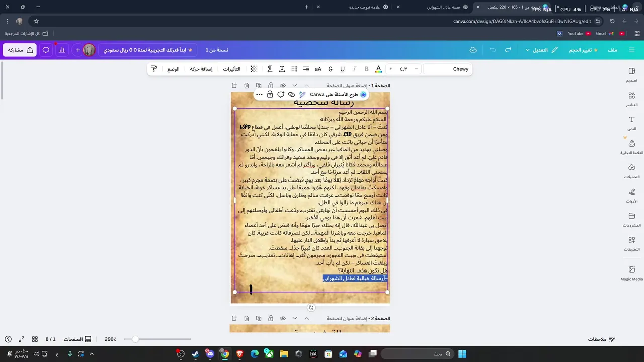Screen dimensions: 644x362
Task: Open Text panel in sidebar (النص)
Action: pyautogui.click(x=631, y=124)
